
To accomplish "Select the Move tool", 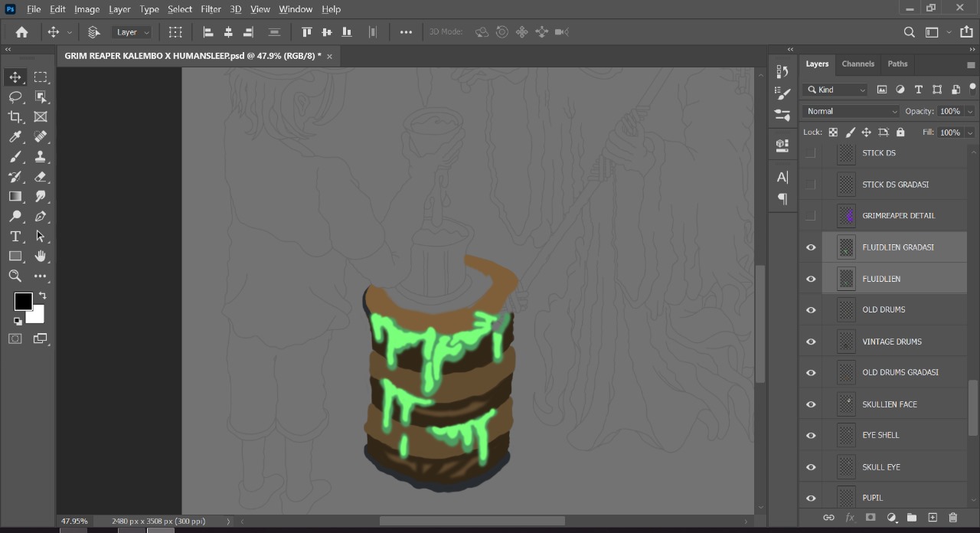I will click(x=15, y=77).
